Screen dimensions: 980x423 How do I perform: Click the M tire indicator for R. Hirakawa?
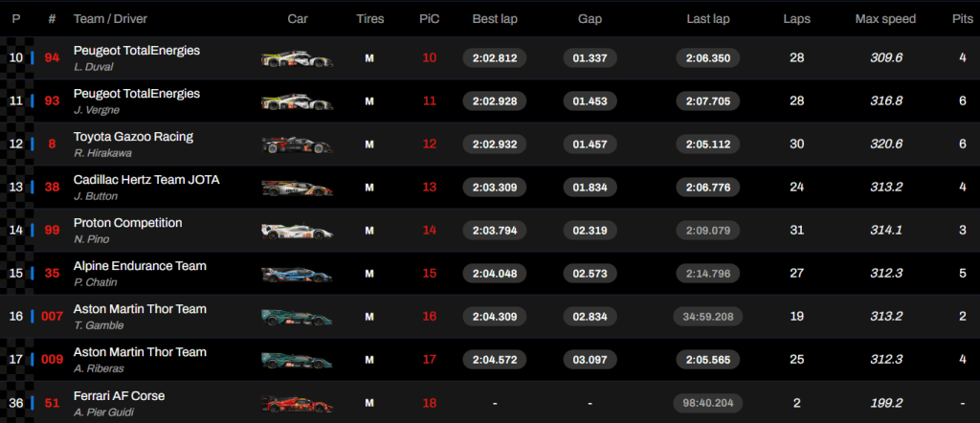coord(369,145)
